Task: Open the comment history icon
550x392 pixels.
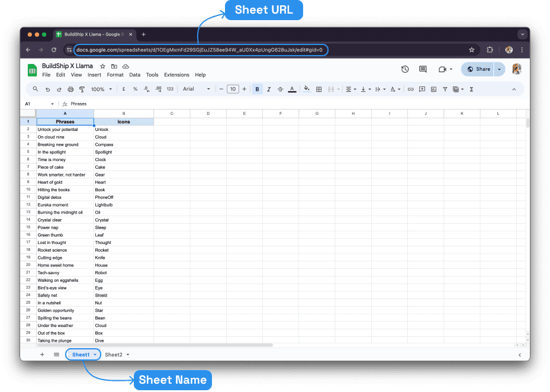Action: (422, 69)
